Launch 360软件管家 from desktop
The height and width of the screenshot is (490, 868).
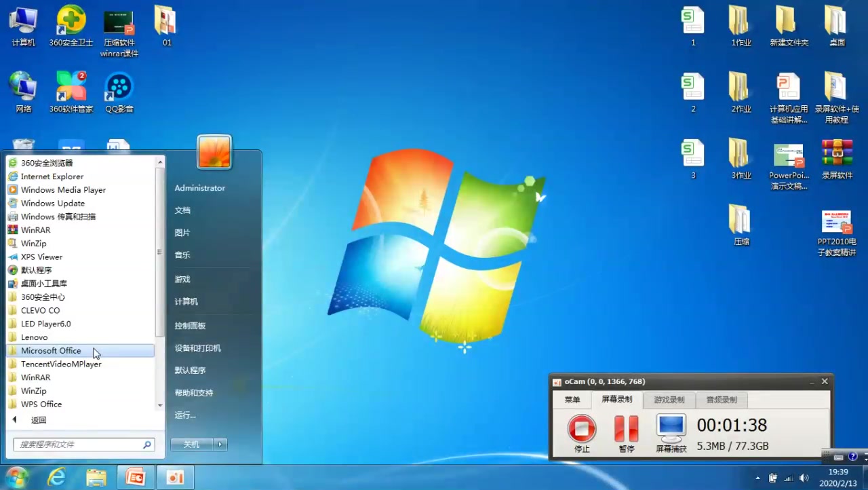71,93
